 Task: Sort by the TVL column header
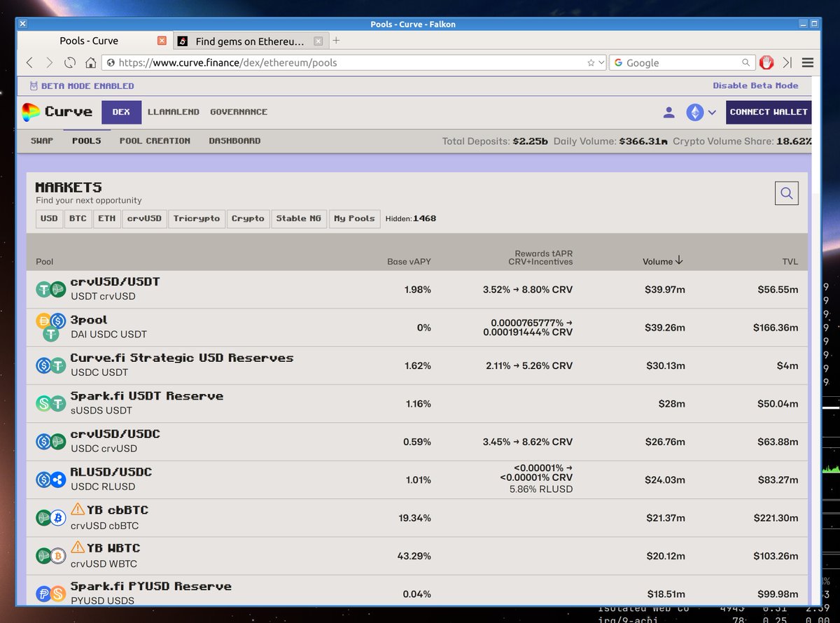coord(790,262)
